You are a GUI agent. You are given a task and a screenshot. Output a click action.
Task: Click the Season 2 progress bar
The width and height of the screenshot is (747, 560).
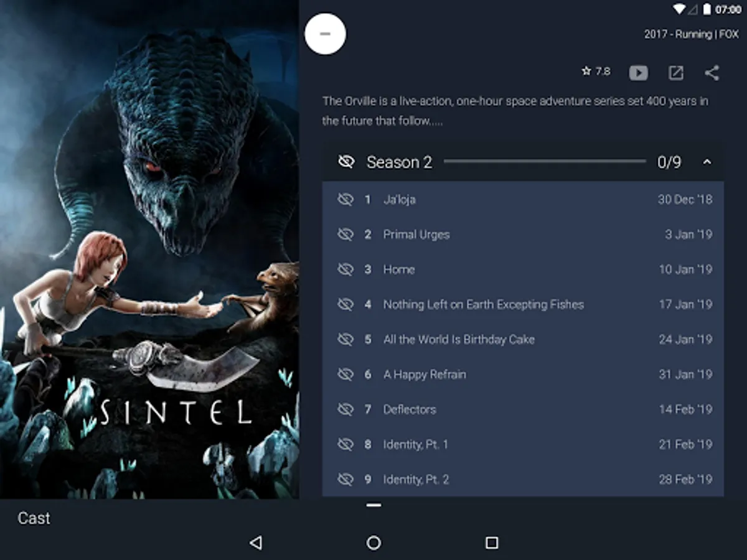[545, 162]
